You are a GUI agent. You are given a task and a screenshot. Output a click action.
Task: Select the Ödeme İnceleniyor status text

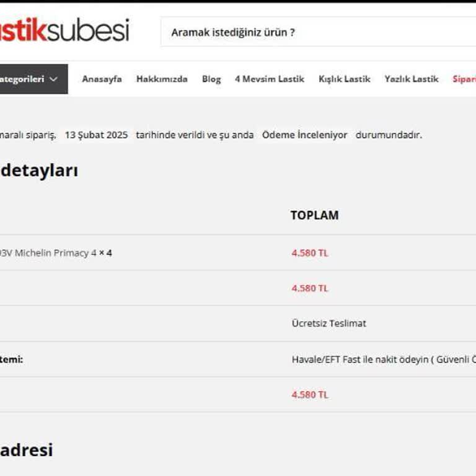(x=304, y=134)
